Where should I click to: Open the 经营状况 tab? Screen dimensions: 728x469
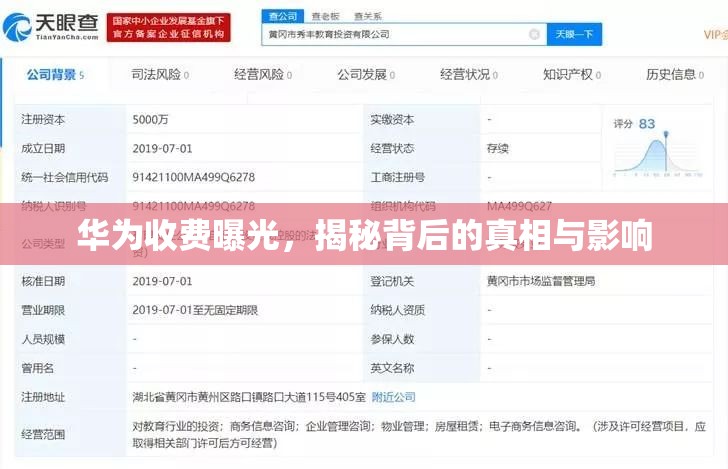pos(469,74)
